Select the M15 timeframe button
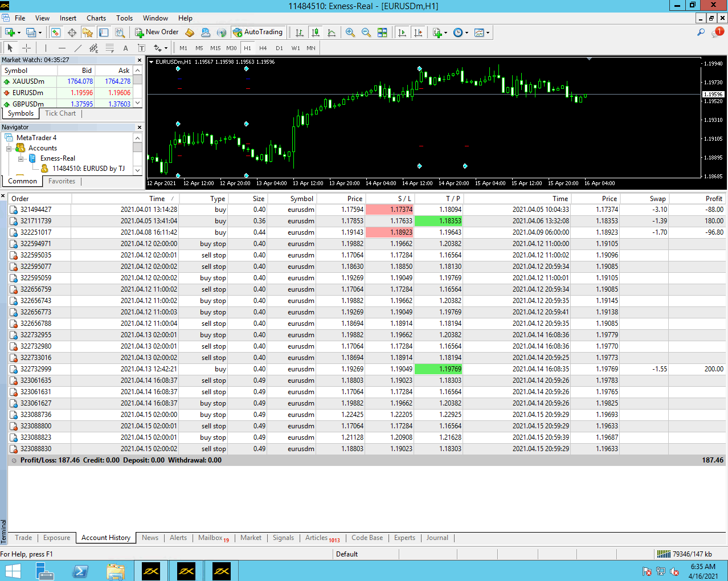Screen dimensions: 728x581 click(215, 48)
